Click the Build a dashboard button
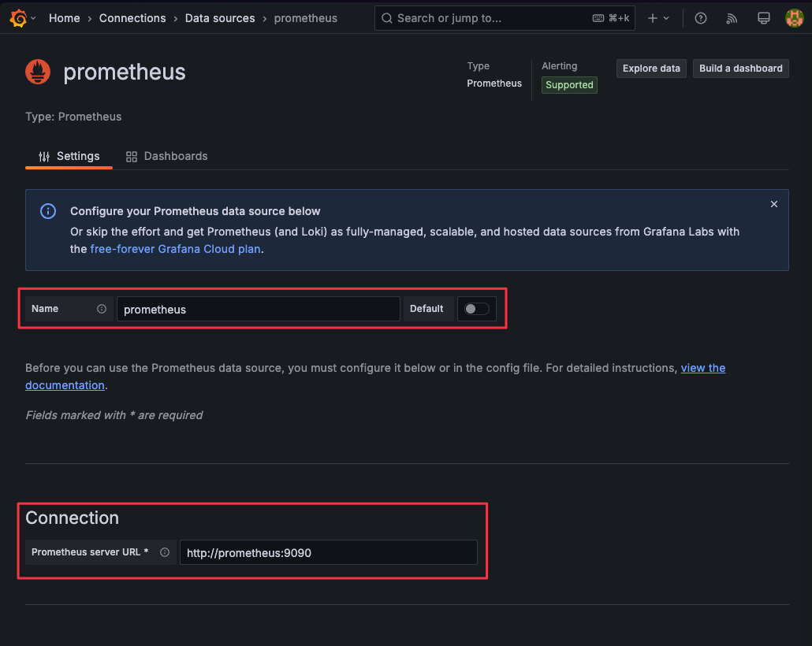Image resolution: width=812 pixels, height=646 pixels. pyautogui.click(x=741, y=69)
